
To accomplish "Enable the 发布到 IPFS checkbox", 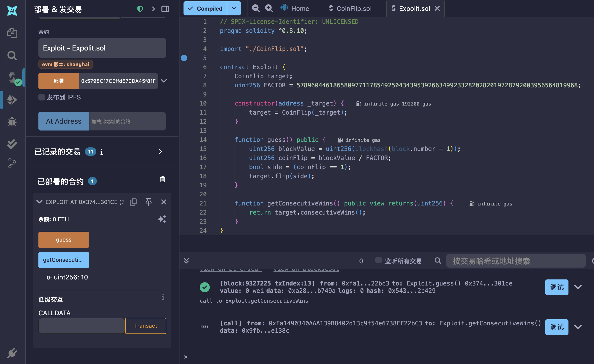I will [42, 97].
